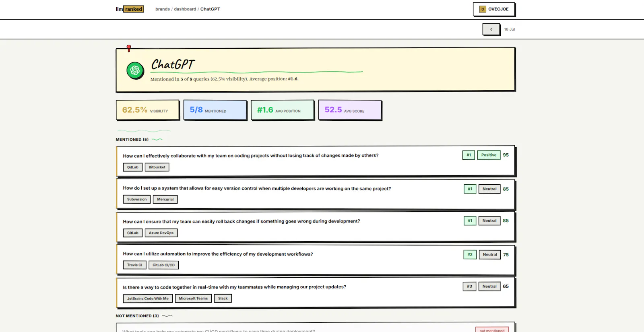Select the 62.5% Visibility stat card
644x332 pixels.
[148, 110]
